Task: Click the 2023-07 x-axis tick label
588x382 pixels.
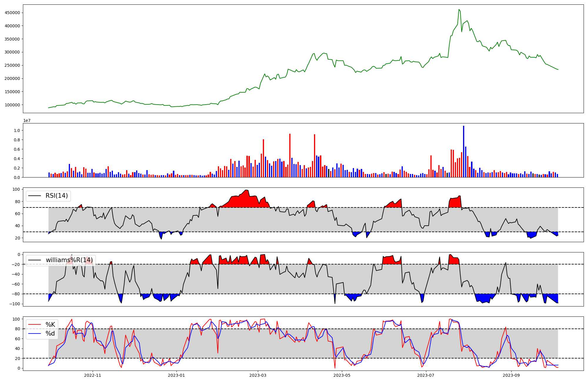Action: (x=426, y=375)
